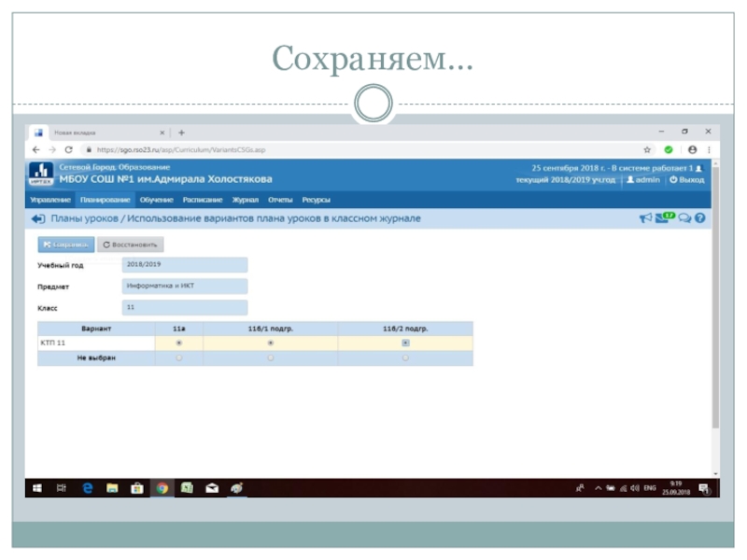This screenshot has height=560, width=747.
Task: Click the help question mark icon
Action: [x=699, y=218]
